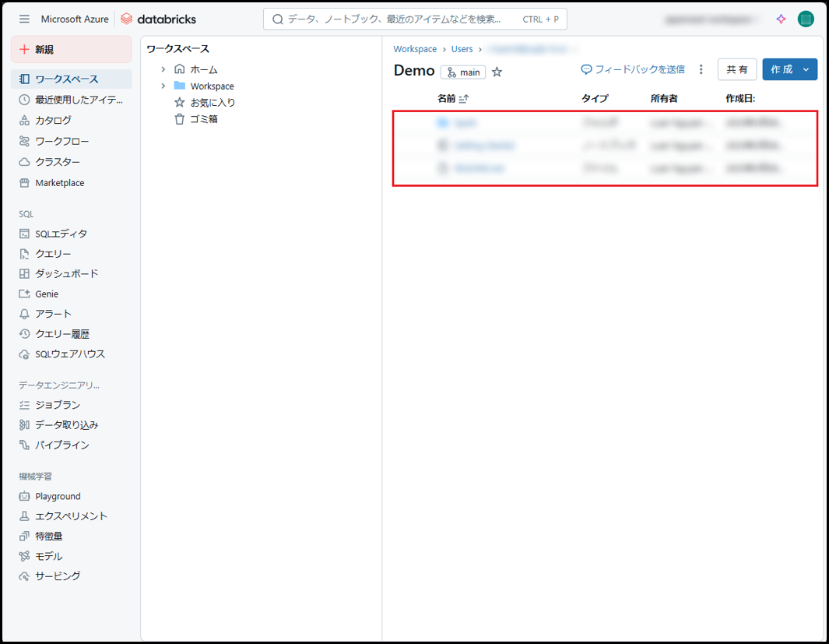Screen dimensions: 829x644
Task: Click the モデル icon
Action: point(24,556)
